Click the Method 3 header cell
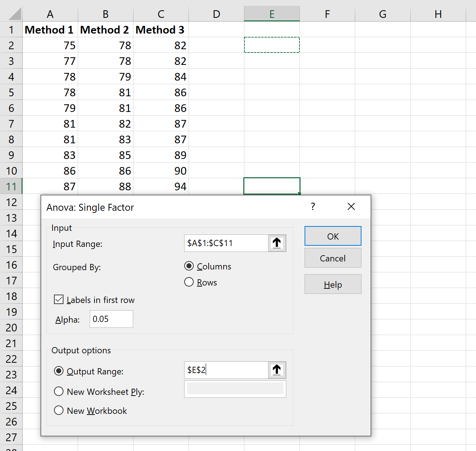The width and height of the screenshot is (476, 451). point(161,30)
